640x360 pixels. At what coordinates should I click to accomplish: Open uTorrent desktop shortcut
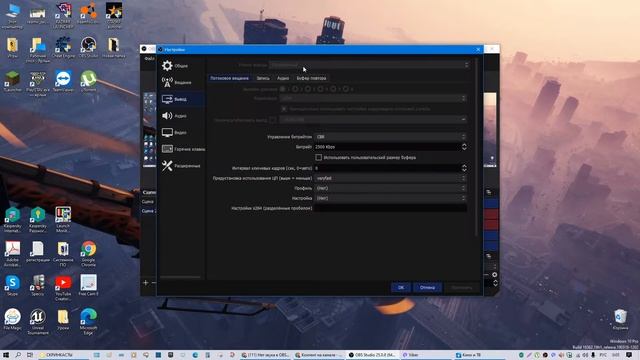click(x=88, y=81)
